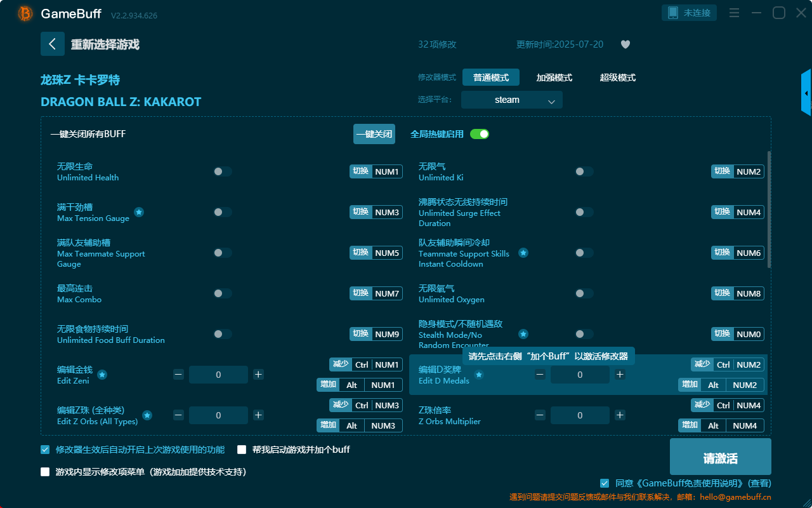Viewport: 812px width, 508px height.
Task: Uncheck the GameBuff disclaimer agreement checkbox
Action: point(605,483)
